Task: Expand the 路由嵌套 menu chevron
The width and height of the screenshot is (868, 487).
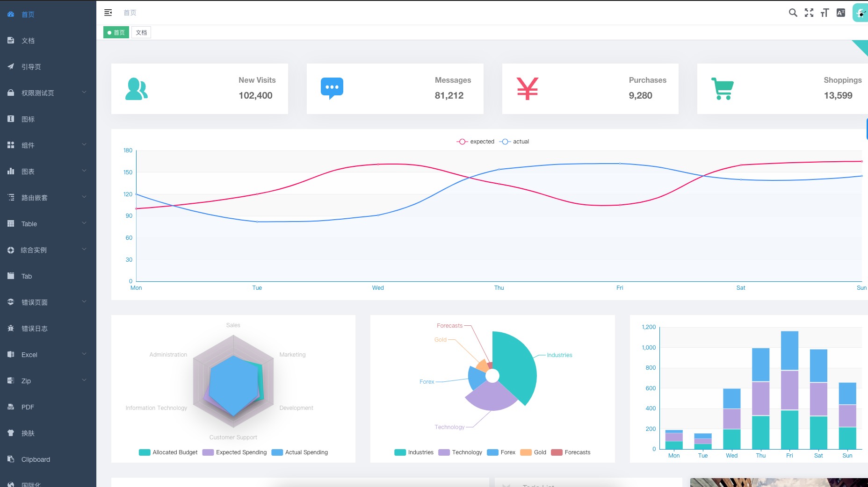Action: click(84, 197)
